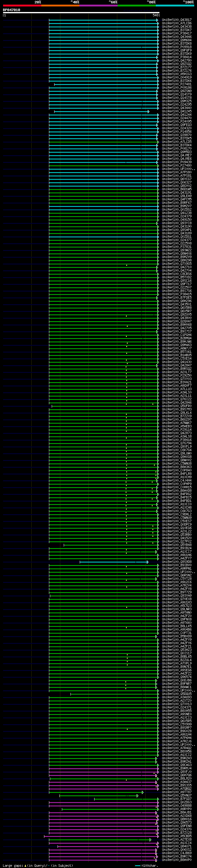Click the white query sequence bar under BP047010
Image resolution: width=197 pixels, height=868 pixels.
(81, 12)
